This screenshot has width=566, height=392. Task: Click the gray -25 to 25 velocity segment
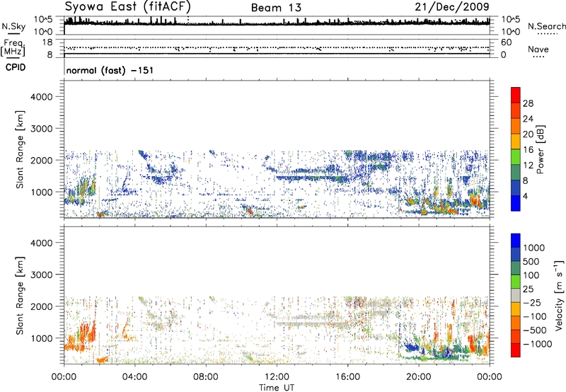pyautogui.click(x=516, y=296)
